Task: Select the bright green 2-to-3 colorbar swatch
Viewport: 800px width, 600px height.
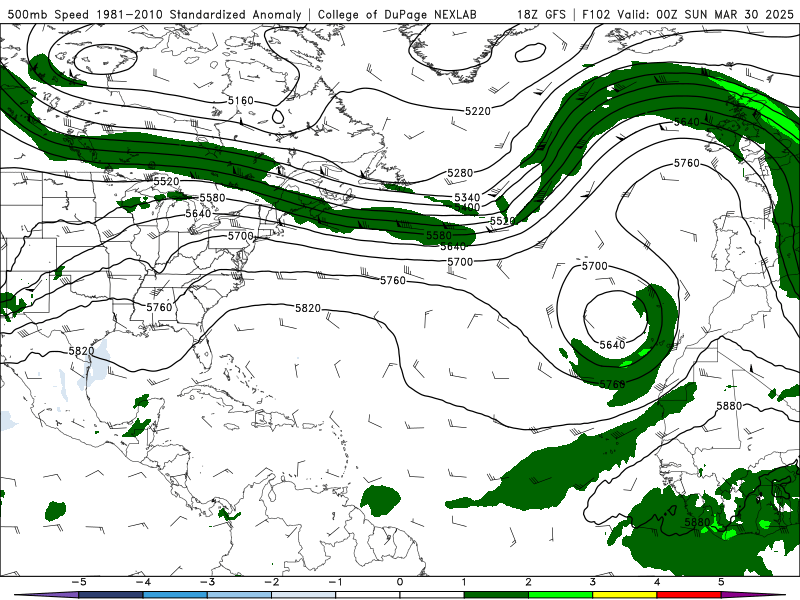Action: (561, 595)
